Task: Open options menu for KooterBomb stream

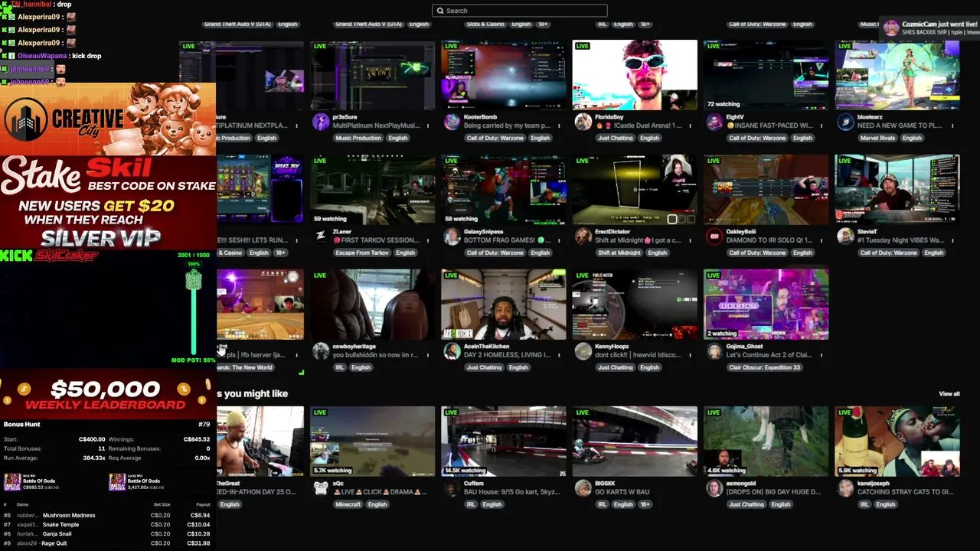Action: tap(558, 126)
